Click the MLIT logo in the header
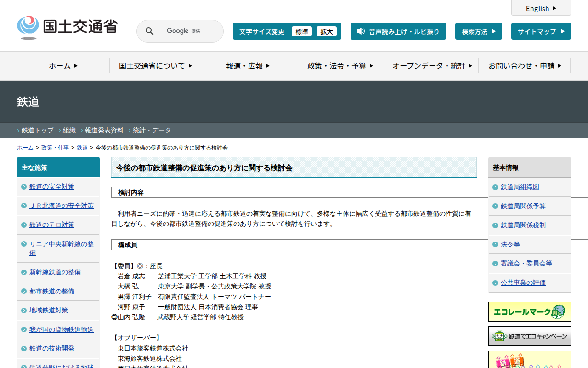The height and width of the screenshot is (368, 588). (67, 27)
